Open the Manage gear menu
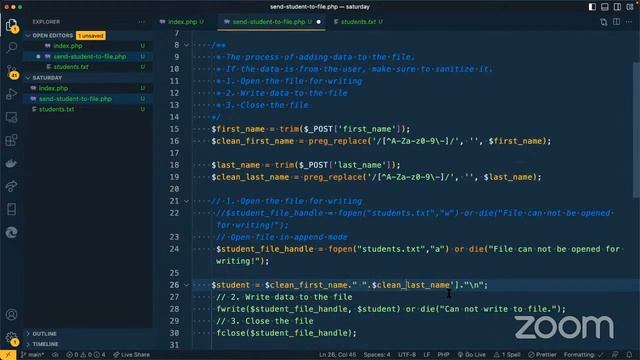This screenshot has height=360, width=640. tap(11, 338)
